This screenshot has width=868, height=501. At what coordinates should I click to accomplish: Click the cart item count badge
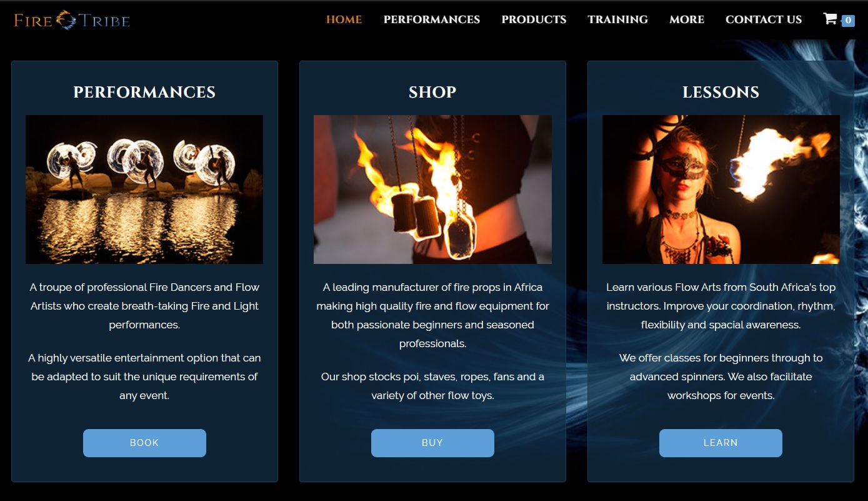[x=848, y=21]
